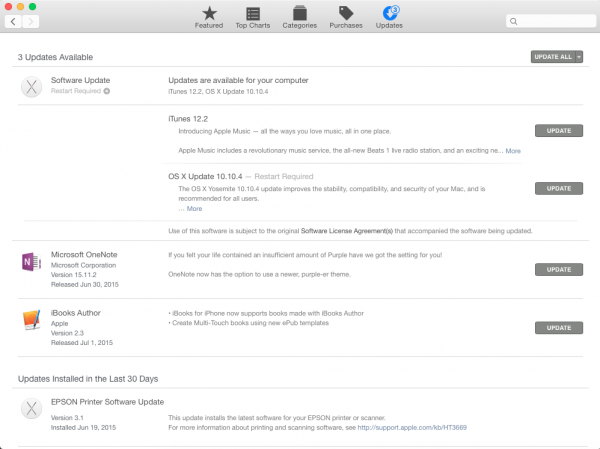Click the Microsoft OneNote title

click(x=84, y=255)
